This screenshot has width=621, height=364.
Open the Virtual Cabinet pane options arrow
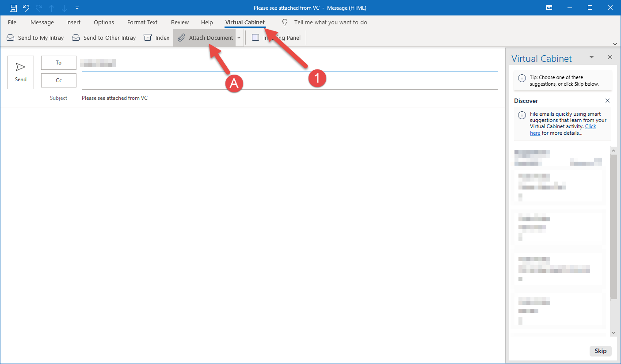[591, 57]
